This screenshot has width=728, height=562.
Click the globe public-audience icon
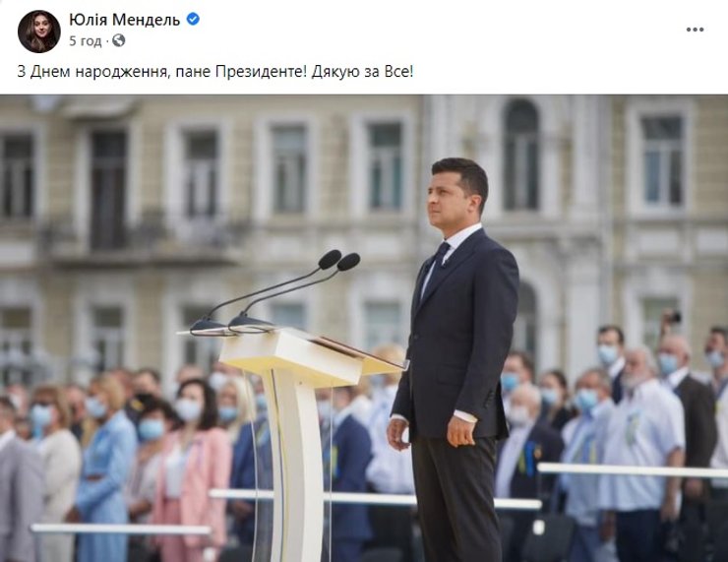[x=119, y=41]
